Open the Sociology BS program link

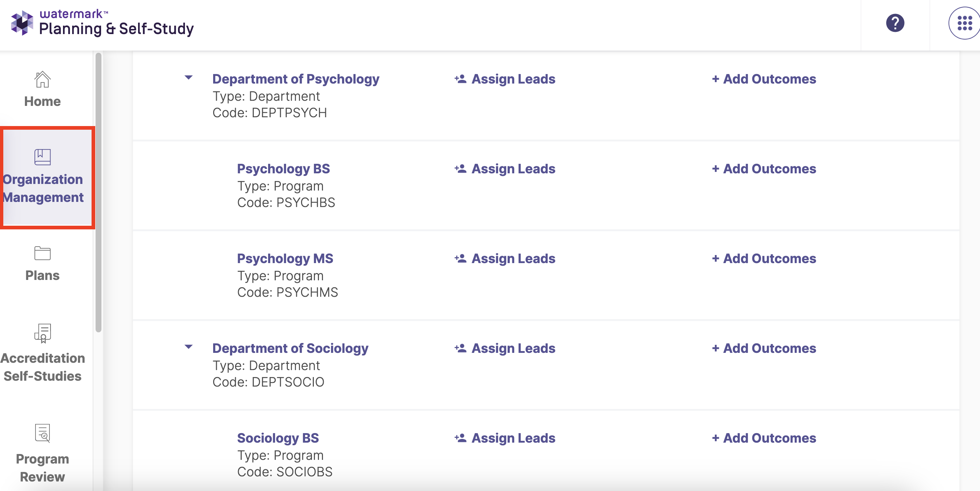[x=278, y=438]
